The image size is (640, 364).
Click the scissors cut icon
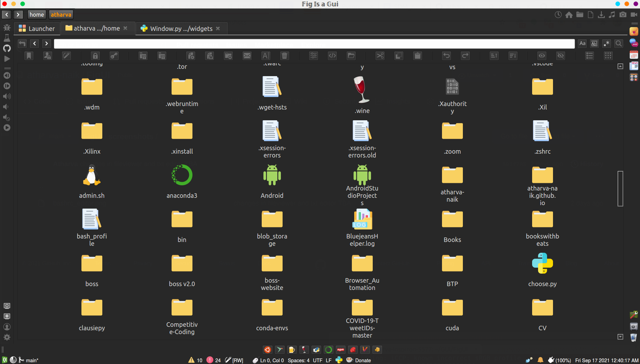(x=380, y=56)
